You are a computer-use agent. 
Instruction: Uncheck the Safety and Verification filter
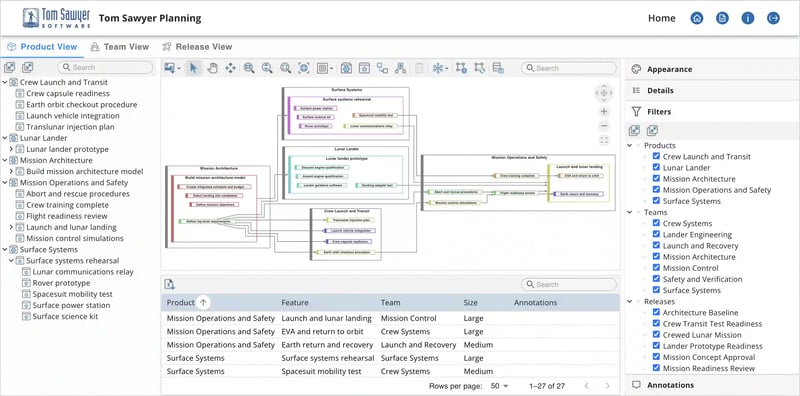[657, 279]
